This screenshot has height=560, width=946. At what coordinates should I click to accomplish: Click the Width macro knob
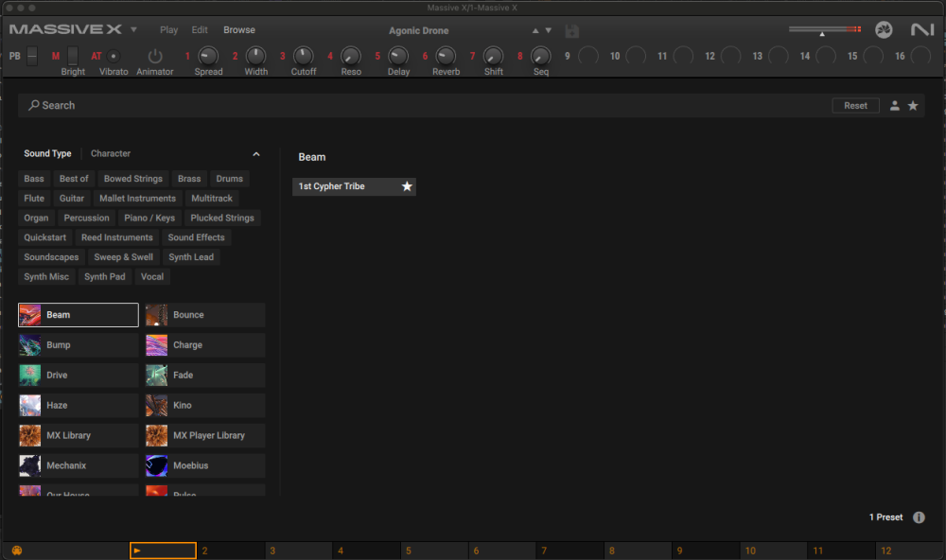tap(255, 56)
